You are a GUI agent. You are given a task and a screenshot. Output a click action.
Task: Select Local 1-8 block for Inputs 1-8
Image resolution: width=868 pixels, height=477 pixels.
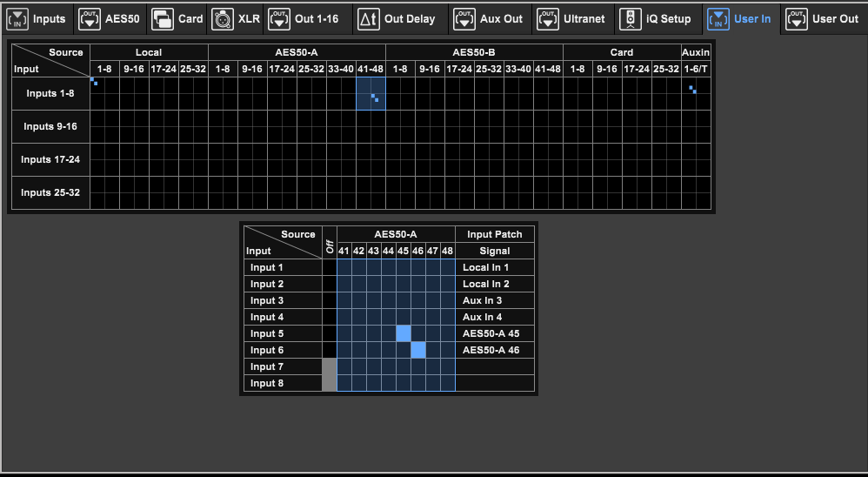[x=104, y=94]
